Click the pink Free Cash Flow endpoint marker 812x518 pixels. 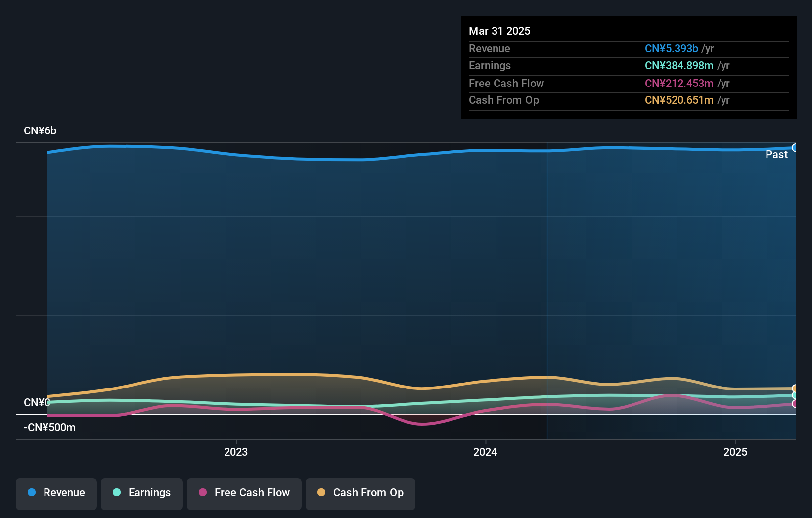795,404
